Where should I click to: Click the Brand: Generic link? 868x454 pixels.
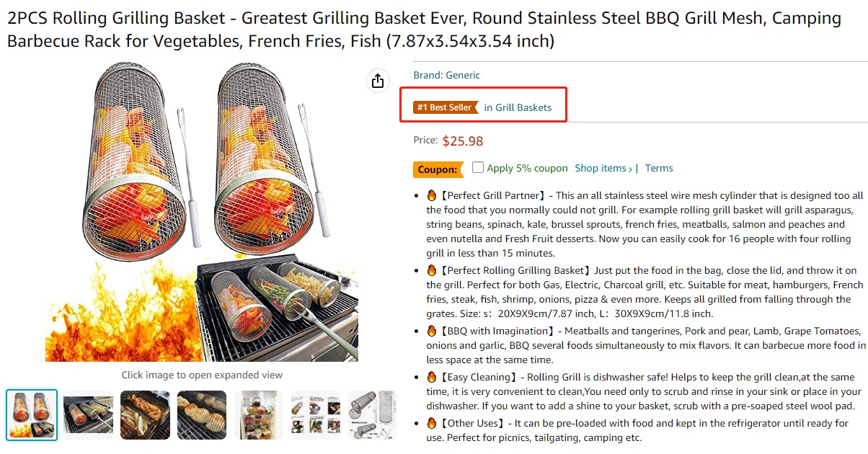coord(446,75)
